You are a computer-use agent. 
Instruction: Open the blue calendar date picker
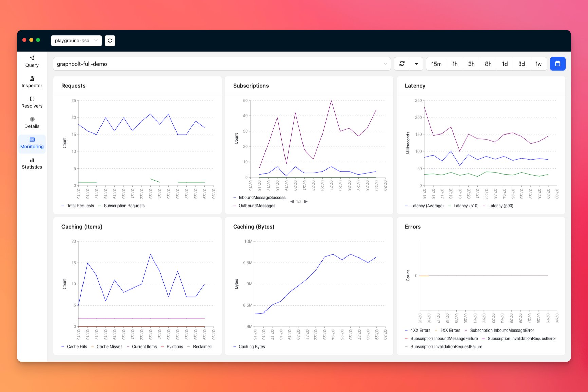point(557,64)
